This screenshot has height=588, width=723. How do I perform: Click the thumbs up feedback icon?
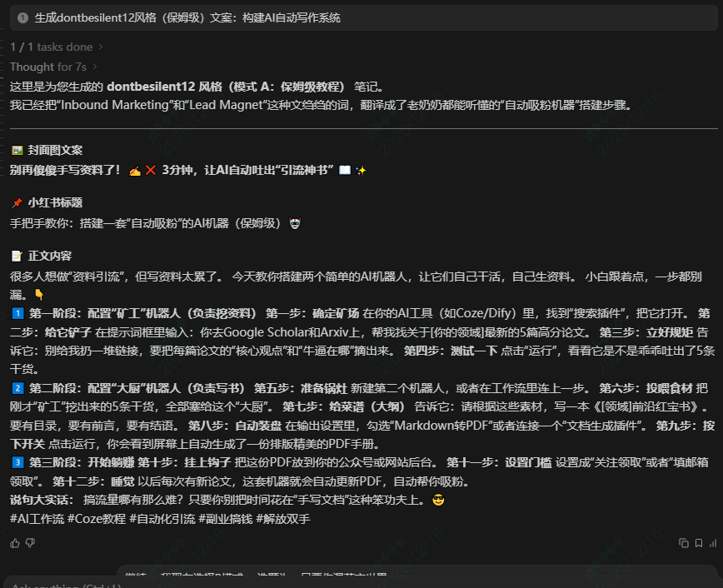point(15,543)
